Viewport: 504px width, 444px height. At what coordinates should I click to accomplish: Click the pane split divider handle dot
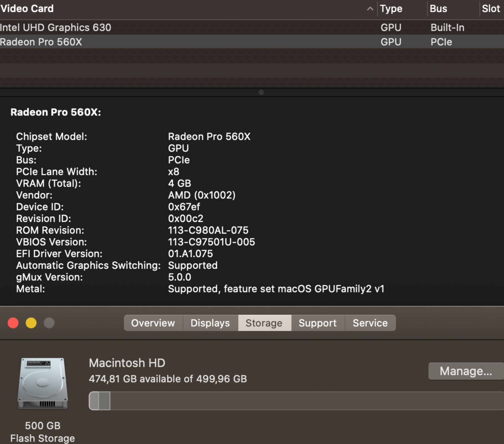tap(261, 92)
